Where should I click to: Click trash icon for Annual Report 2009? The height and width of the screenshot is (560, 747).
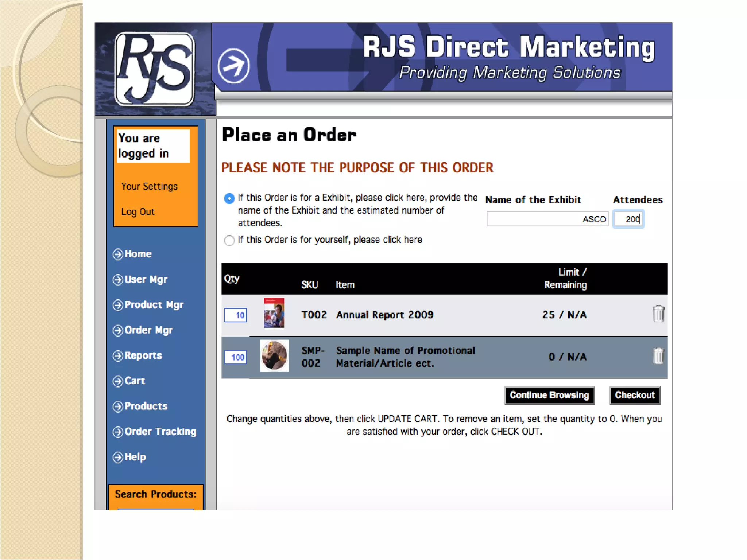coord(658,314)
